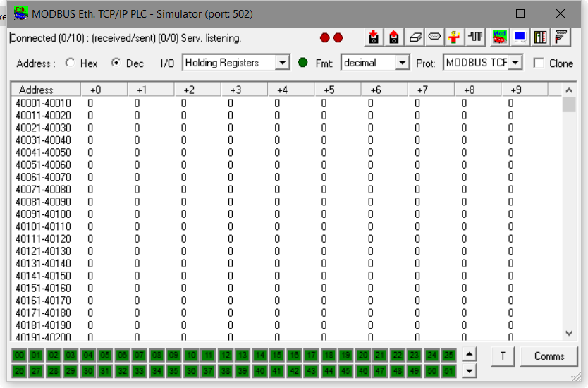The image size is (588, 388).
Task: Select row 40181-40190 address cell
Action: click(x=43, y=325)
